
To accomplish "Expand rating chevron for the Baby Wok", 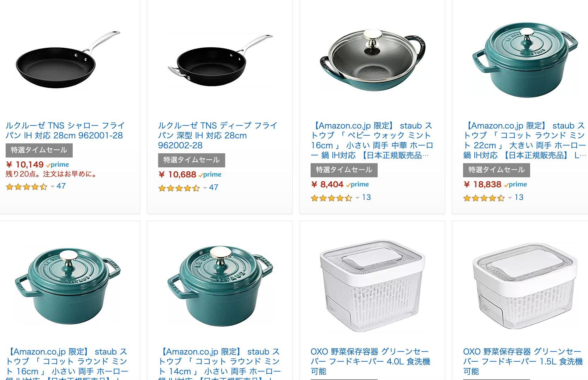I will tap(358, 198).
